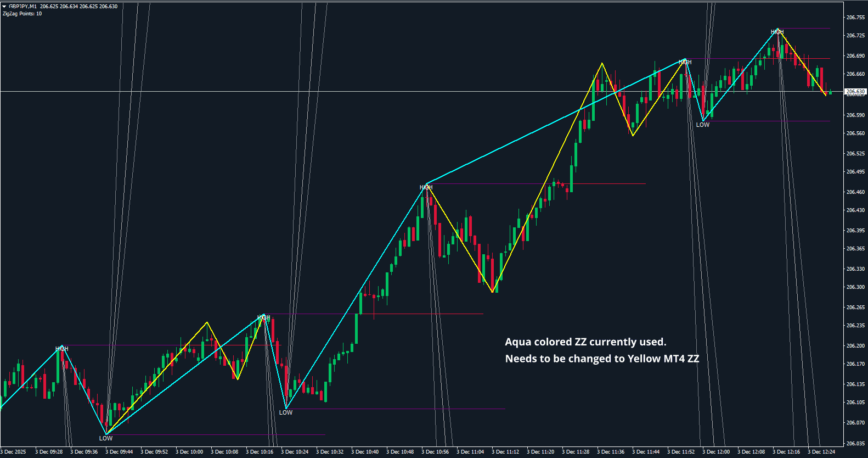Click the LOW label at the 09:44 swing bottom
The image size is (868, 458).
point(106,438)
